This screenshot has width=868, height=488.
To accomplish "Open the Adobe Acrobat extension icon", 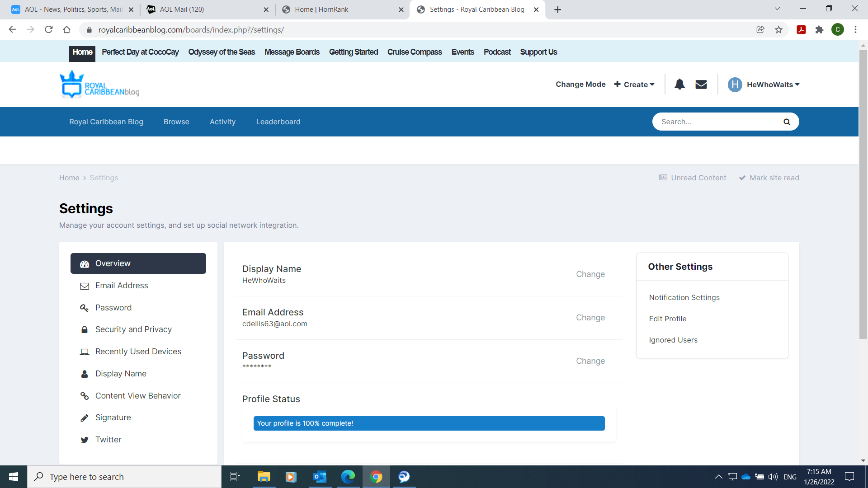I will [x=801, y=30].
